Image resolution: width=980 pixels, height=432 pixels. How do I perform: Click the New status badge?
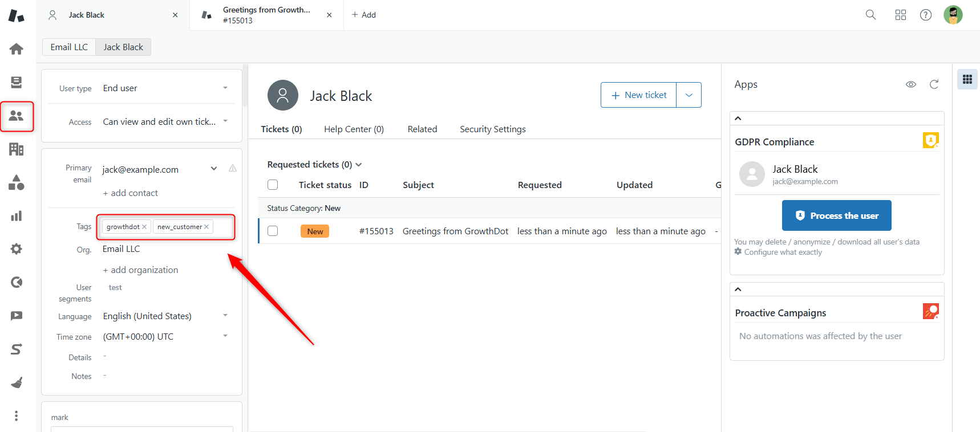pyautogui.click(x=315, y=231)
